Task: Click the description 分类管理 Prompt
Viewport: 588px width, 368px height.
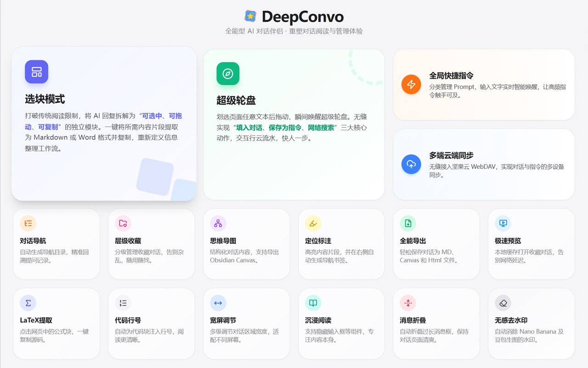Action: [x=498, y=91]
